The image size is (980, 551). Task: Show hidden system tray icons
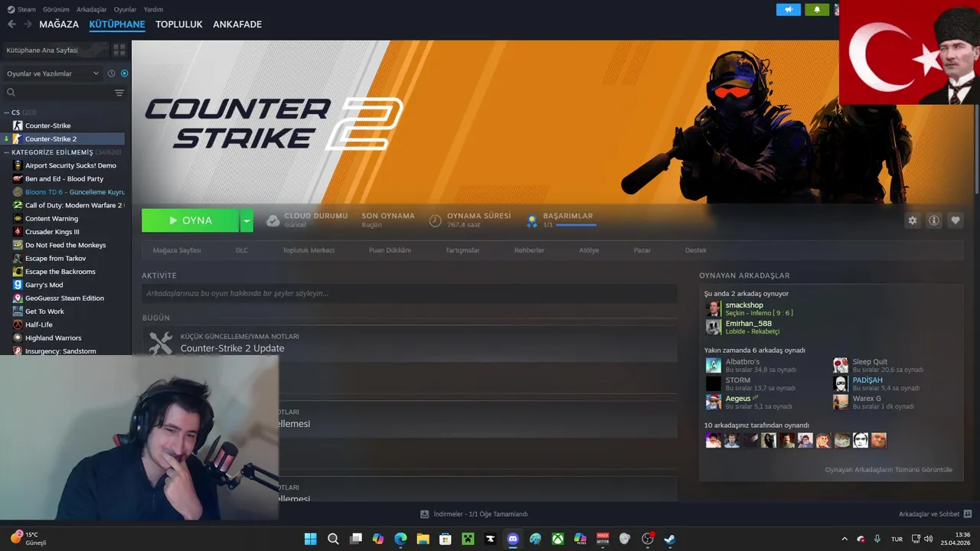point(844,539)
